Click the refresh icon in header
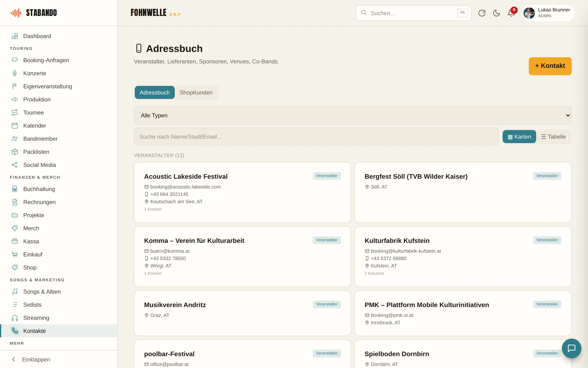Image resolution: width=588 pixels, height=368 pixels. tap(482, 13)
